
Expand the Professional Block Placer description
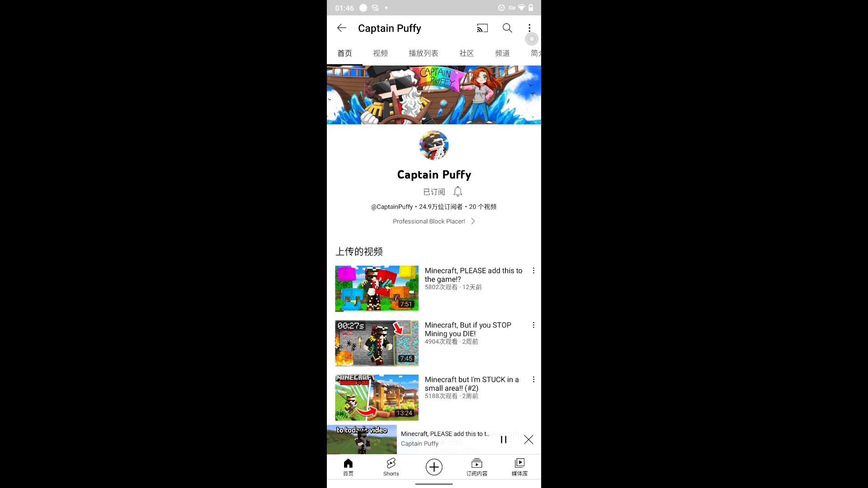[473, 221]
